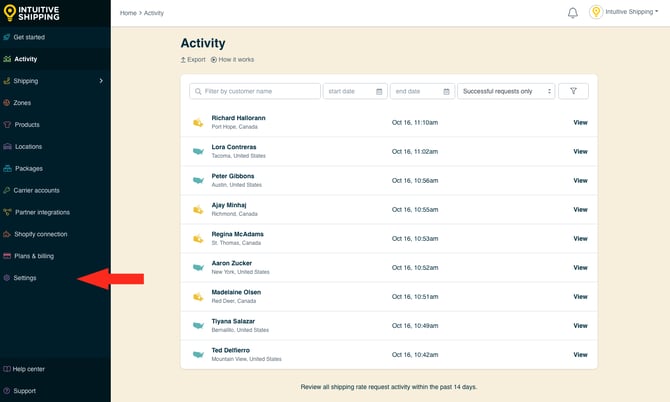Click the Oct 16, 10:49am timestamp
670x402 pixels.
[415, 326]
